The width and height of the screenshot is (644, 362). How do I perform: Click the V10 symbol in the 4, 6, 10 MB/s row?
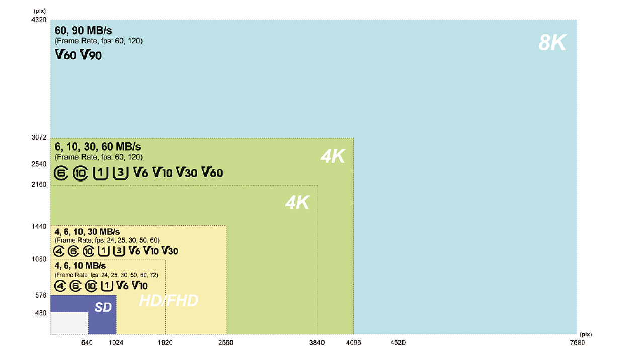140,285
